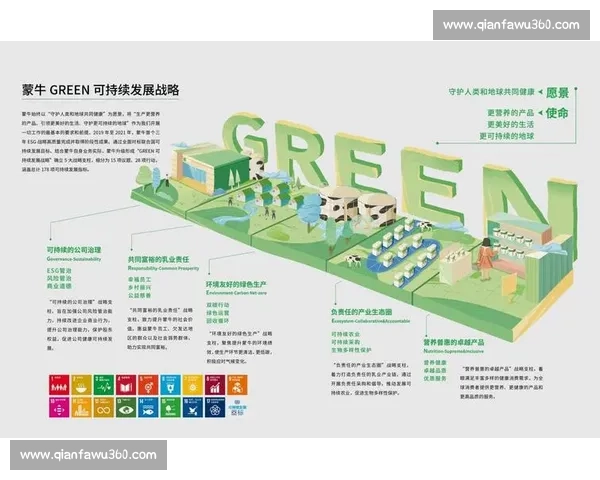Select the SDG 16 peace dove icon
This screenshot has height=480, width=600.
pyautogui.click(x=192, y=407)
